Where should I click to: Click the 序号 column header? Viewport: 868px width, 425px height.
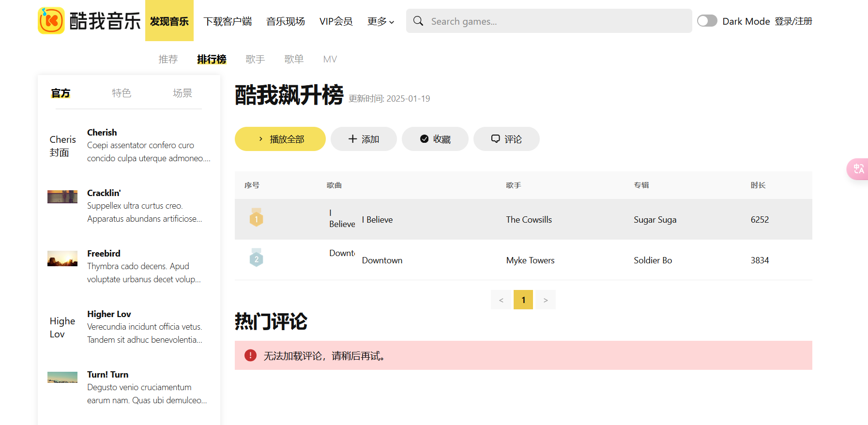click(x=252, y=185)
